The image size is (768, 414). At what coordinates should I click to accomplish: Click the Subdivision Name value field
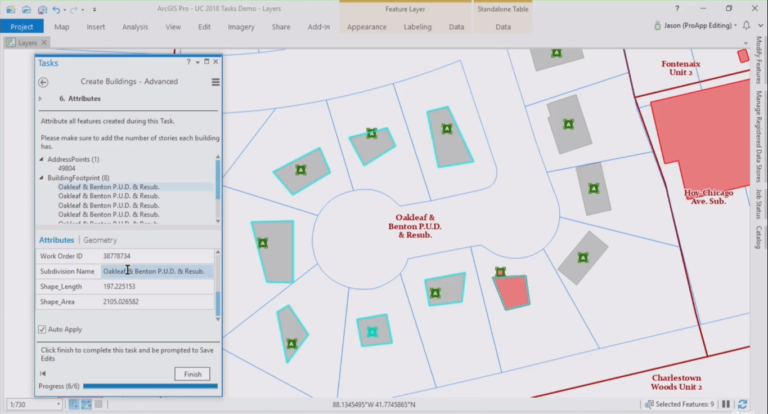point(156,271)
